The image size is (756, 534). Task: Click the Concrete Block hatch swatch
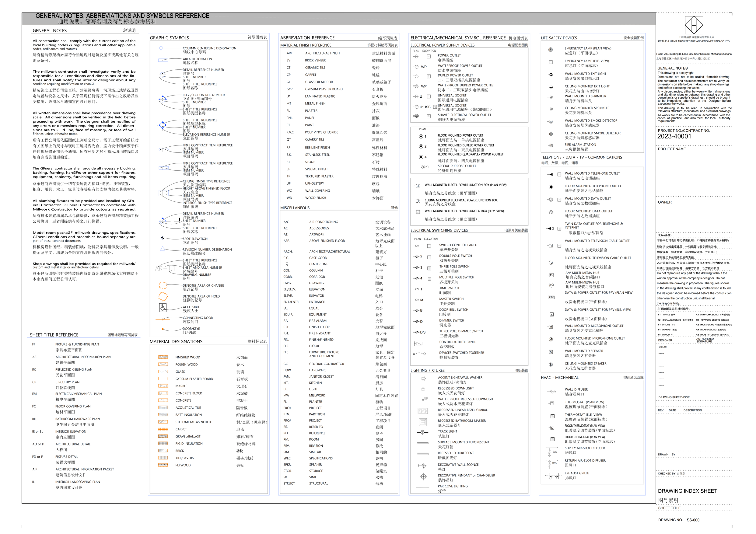(x=163, y=393)
